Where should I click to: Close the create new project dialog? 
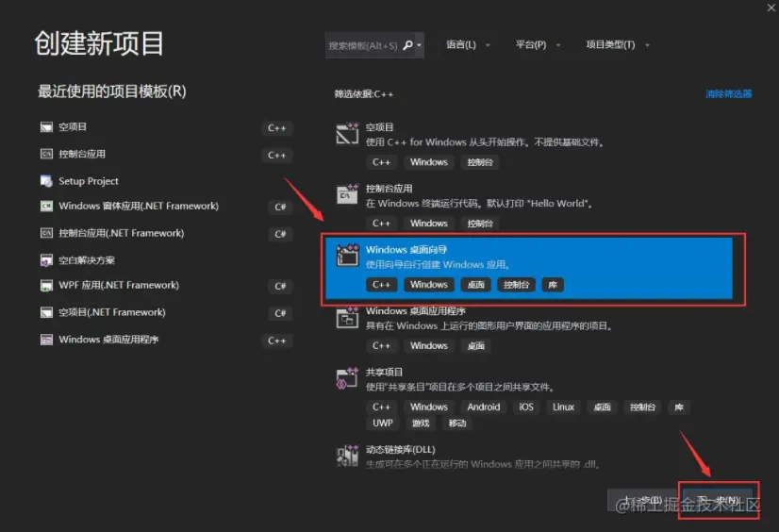tap(771, 7)
